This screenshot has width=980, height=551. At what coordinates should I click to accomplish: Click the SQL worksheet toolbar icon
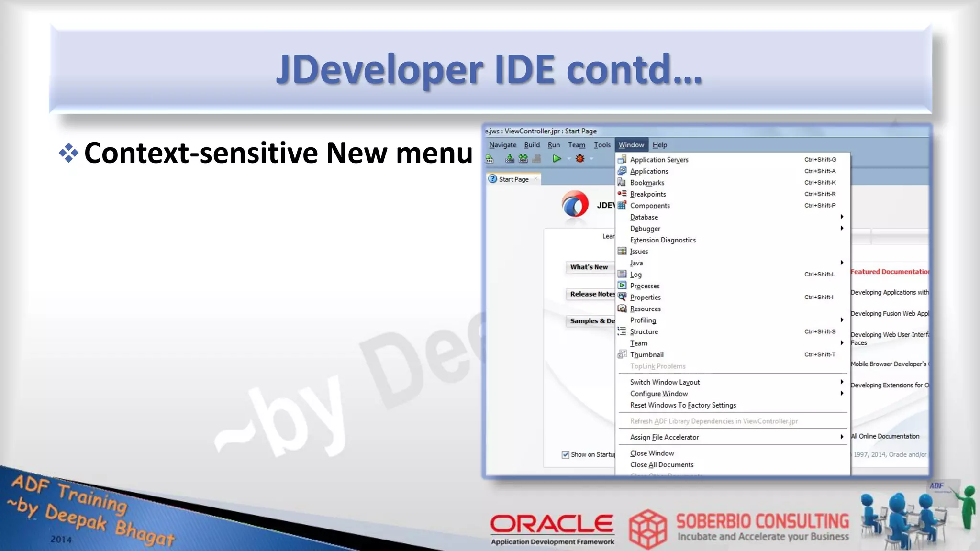[x=490, y=158]
